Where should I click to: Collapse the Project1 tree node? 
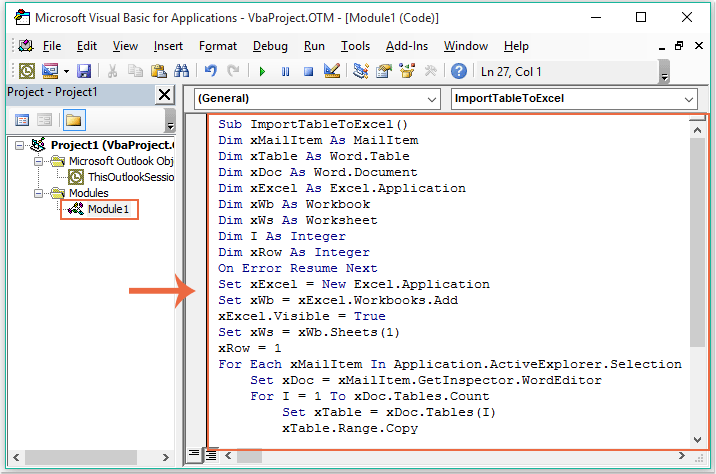tap(19, 145)
